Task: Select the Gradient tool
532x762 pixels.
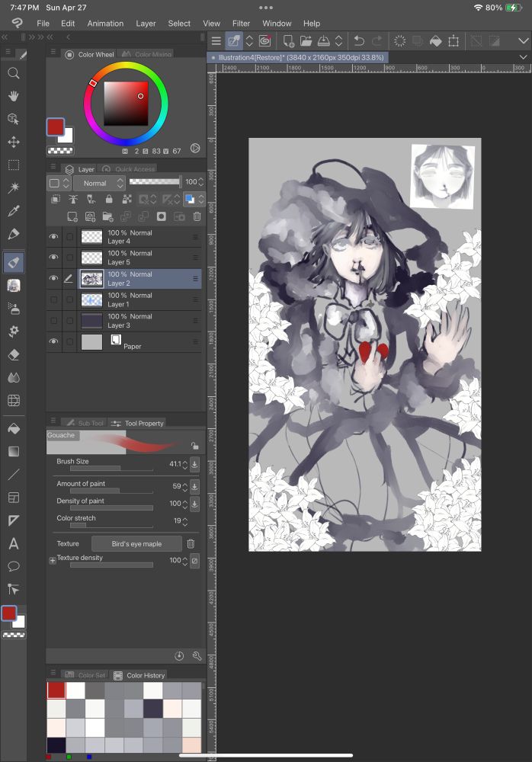Action: click(14, 451)
